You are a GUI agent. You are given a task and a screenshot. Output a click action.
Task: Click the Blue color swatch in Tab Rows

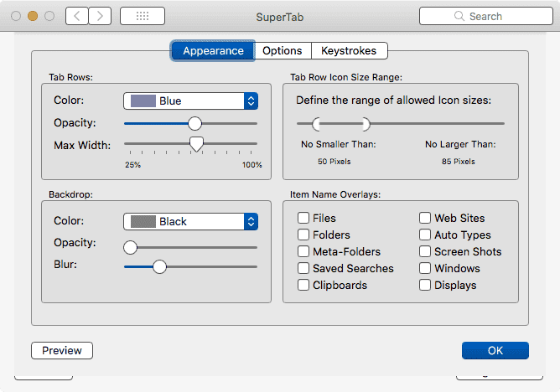(x=143, y=101)
